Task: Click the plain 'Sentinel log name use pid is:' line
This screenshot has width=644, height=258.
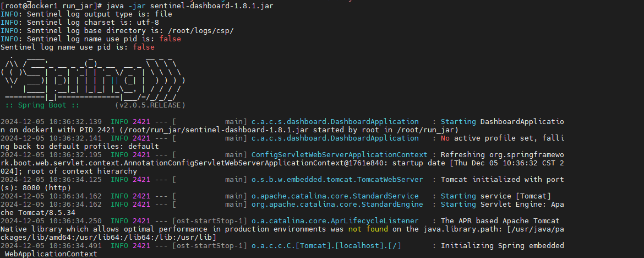Action: (78, 47)
